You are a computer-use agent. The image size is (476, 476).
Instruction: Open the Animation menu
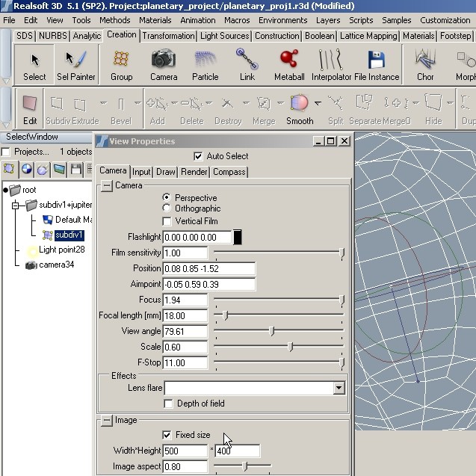197,20
